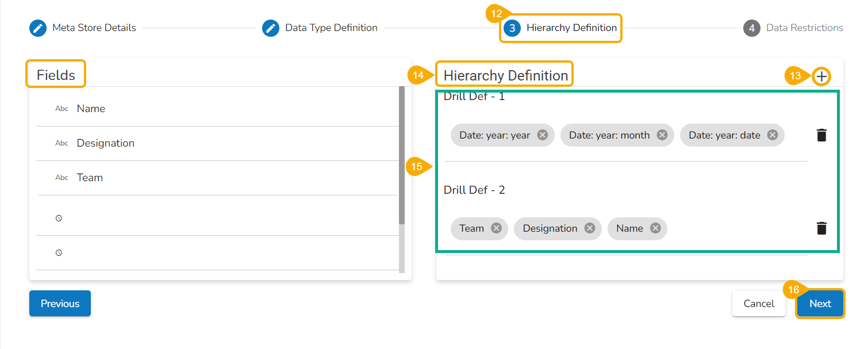This screenshot has height=349, width=868.
Task: Open the Data Restrictions step
Action: coord(793,28)
